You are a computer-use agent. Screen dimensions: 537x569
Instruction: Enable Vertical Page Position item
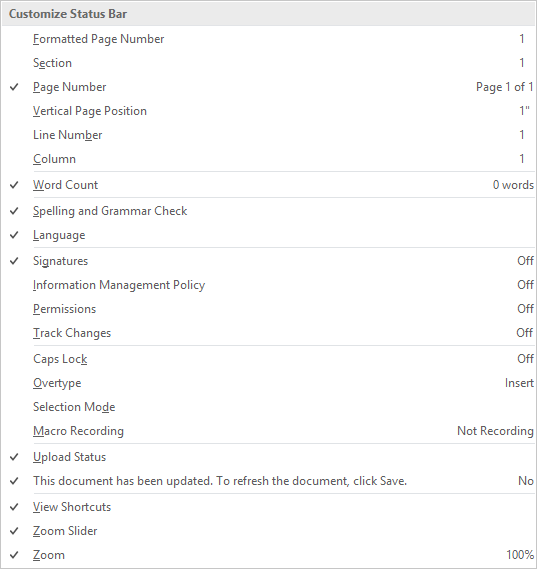(x=268, y=111)
